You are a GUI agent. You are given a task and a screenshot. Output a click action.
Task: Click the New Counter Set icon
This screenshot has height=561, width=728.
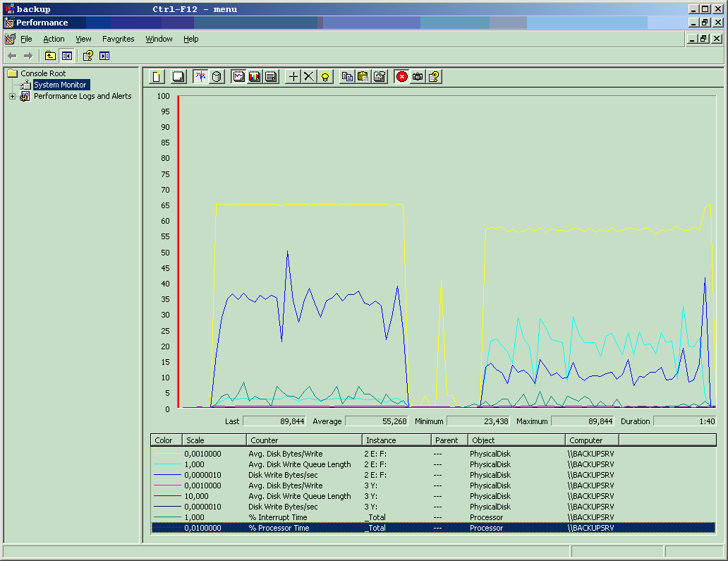click(x=157, y=76)
